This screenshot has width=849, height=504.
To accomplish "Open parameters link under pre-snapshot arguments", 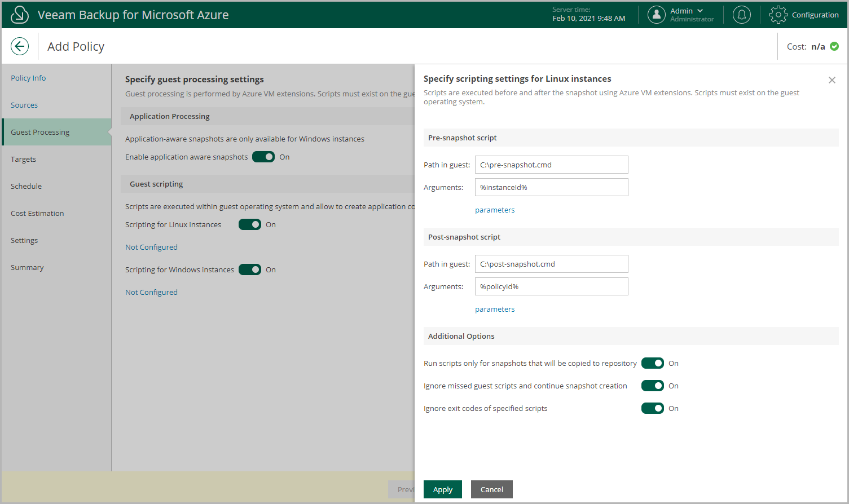I will (x=495, y=210).
